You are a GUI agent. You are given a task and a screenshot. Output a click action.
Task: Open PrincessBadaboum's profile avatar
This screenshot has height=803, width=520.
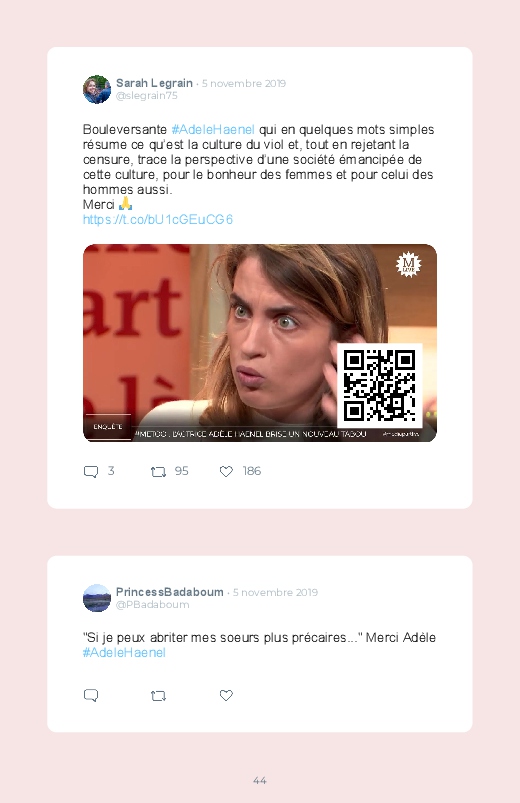click(97, 598)
